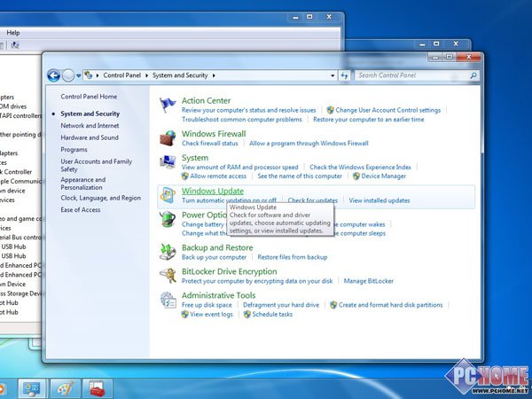532x399 pixels.
Task: Open the Backup and Restore heading link
Action: [x=217, y=247]
